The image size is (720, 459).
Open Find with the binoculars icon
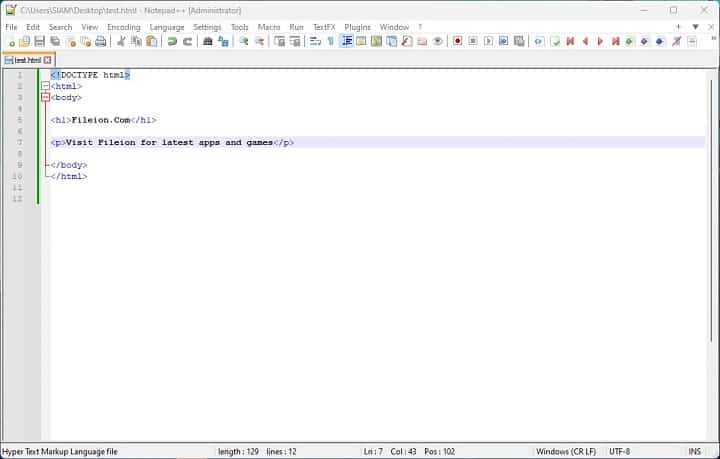[208, 42]
